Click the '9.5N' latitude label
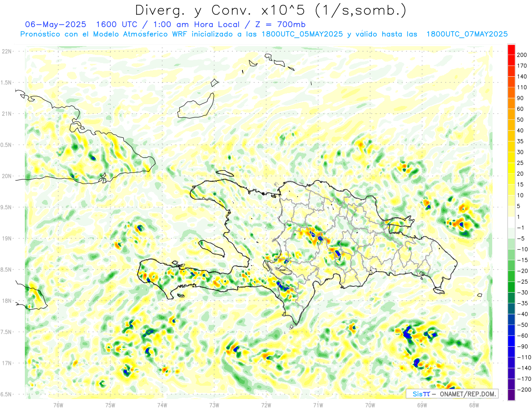 pos(6,207)
